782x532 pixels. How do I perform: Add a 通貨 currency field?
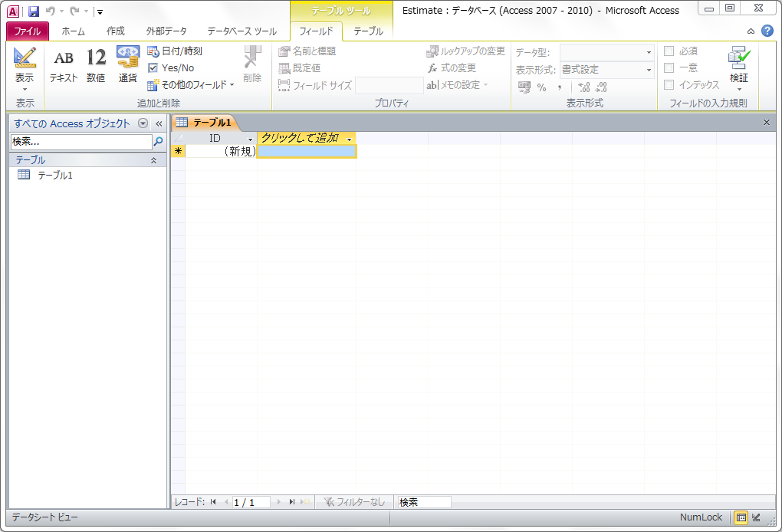coord(128,65)
